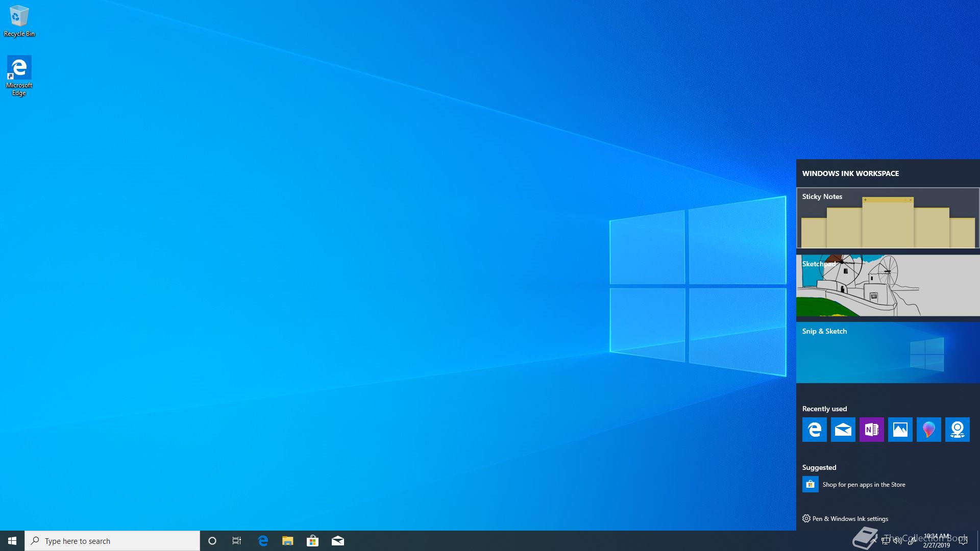Click the Type here to search box

point(112,541)
